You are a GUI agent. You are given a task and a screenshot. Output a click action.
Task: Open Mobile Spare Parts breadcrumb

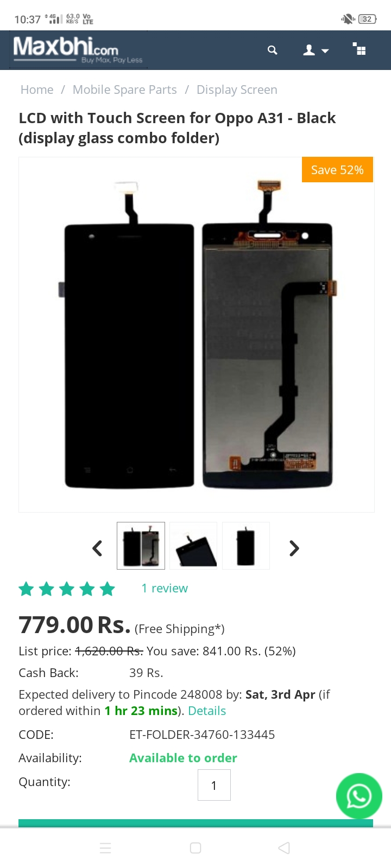pos(125,90)
